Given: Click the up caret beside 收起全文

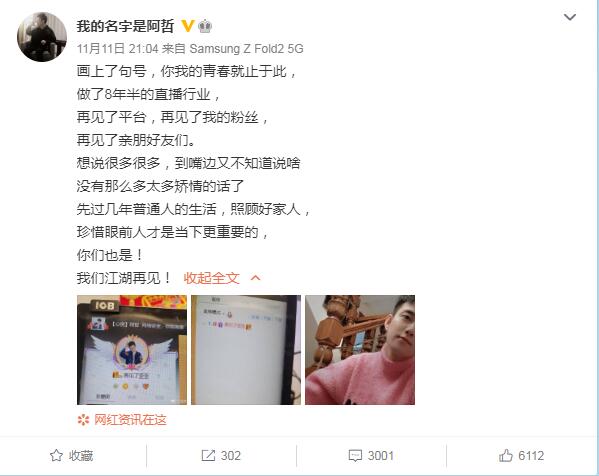Looking at the screenshot, I should 256,278.
